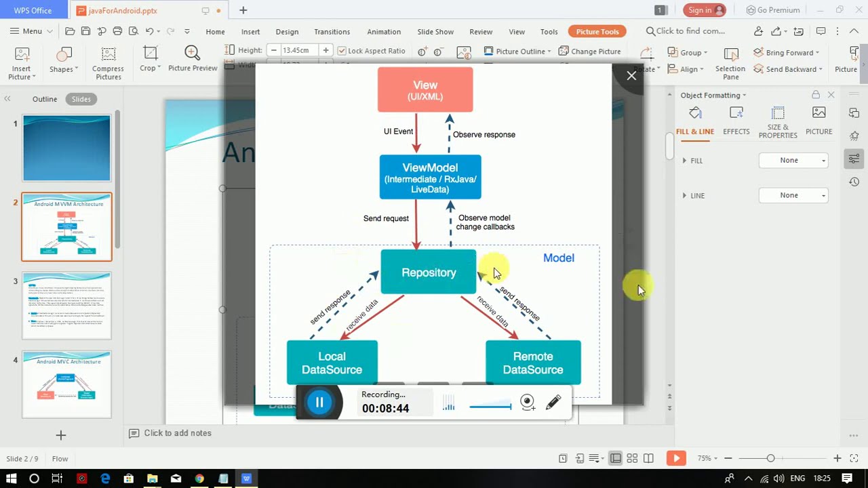This screenshot has width=868, height=488.
Task: Click the zoom slider handle
Action: click(770, 459)
